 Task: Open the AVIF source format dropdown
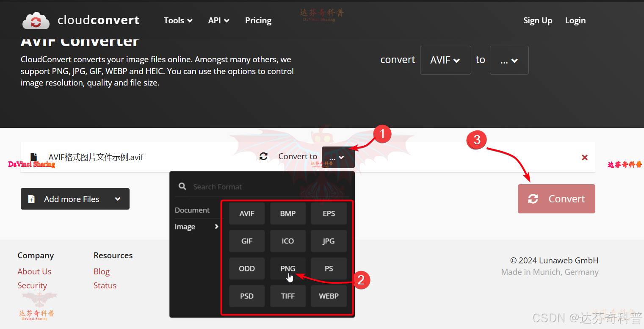point(445,60)
